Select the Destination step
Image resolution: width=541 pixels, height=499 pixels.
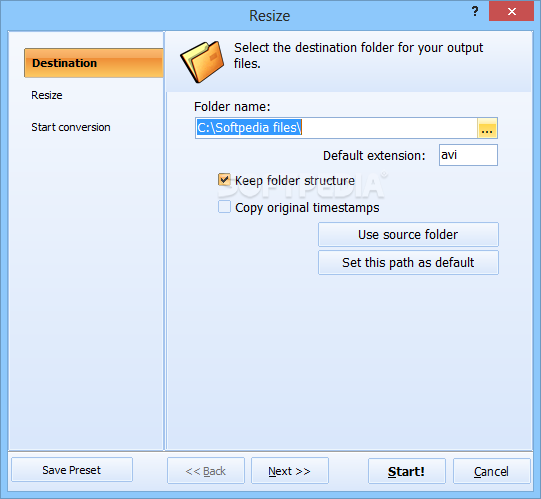(94, 63)
